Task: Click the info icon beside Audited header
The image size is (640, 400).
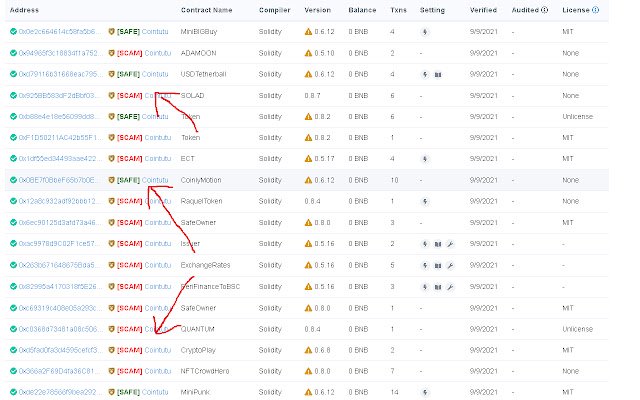Action: pos(544,10)
